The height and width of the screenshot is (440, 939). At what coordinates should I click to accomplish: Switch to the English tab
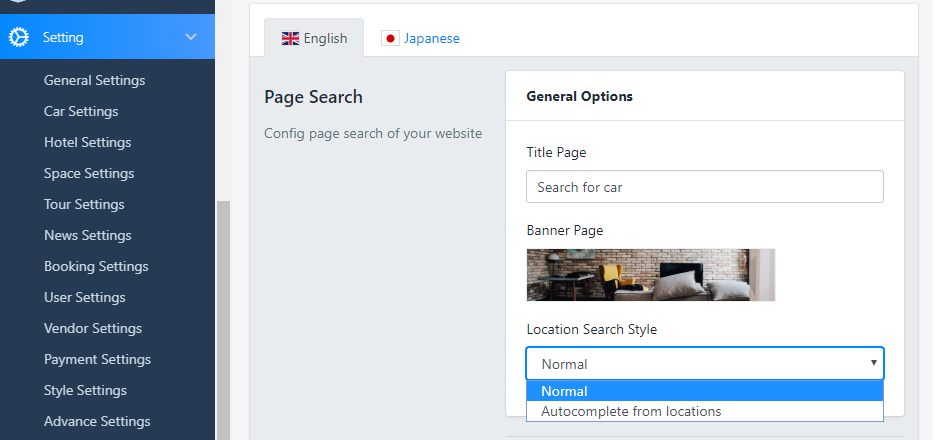314,39
